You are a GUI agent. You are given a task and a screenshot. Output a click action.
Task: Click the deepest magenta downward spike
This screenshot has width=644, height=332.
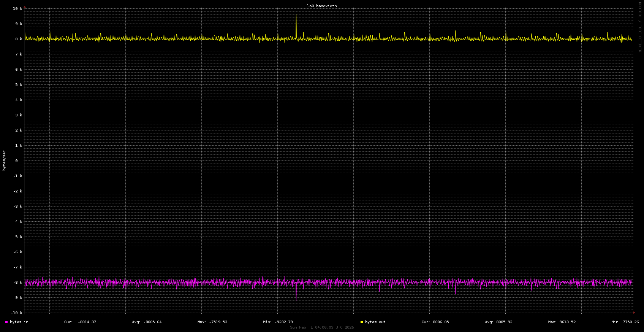click(x=296, y=300)
